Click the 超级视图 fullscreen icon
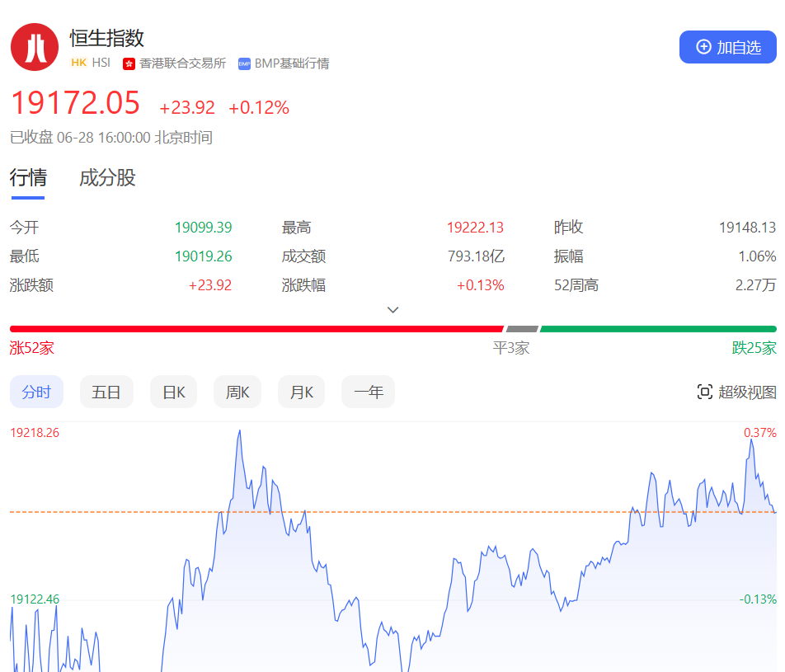Screen dimensions: 785x672 coord(704,392)
